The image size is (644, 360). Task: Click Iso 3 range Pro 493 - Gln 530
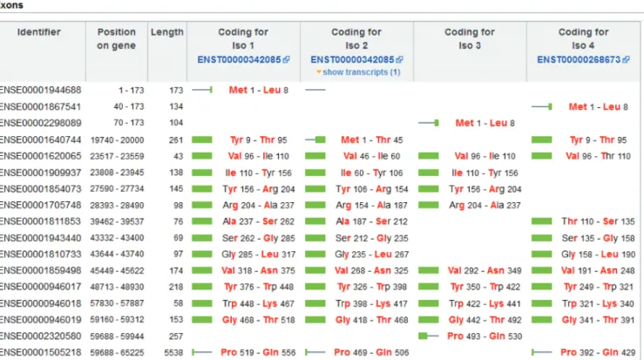485,336
